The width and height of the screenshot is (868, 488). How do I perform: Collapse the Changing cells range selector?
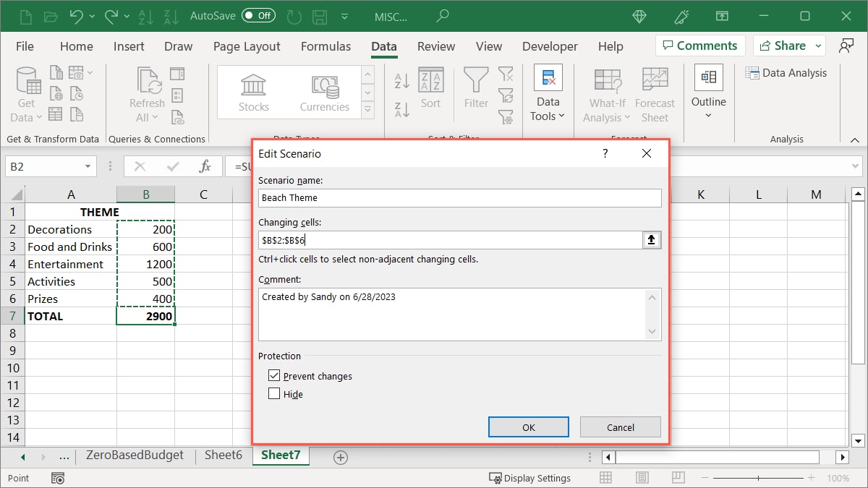click(x=651, y=239)
